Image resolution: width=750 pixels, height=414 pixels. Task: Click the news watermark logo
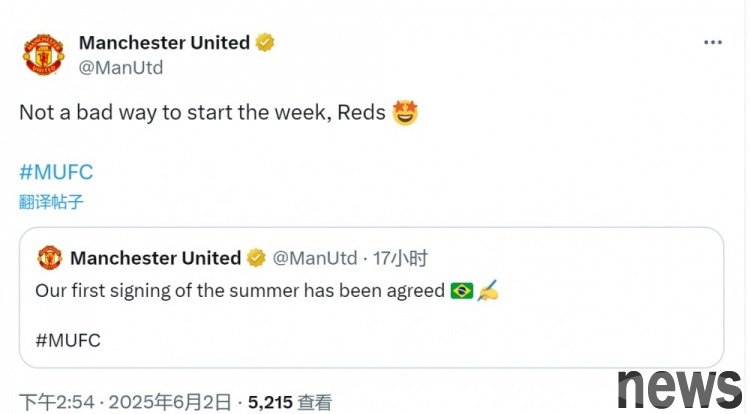click(x=679, y=389)
